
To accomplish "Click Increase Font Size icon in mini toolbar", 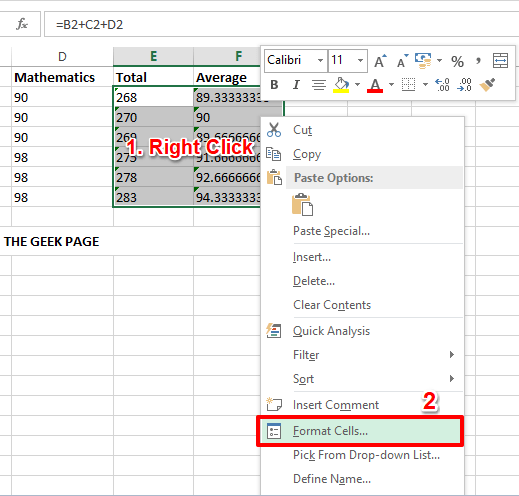I will (380, 61).
